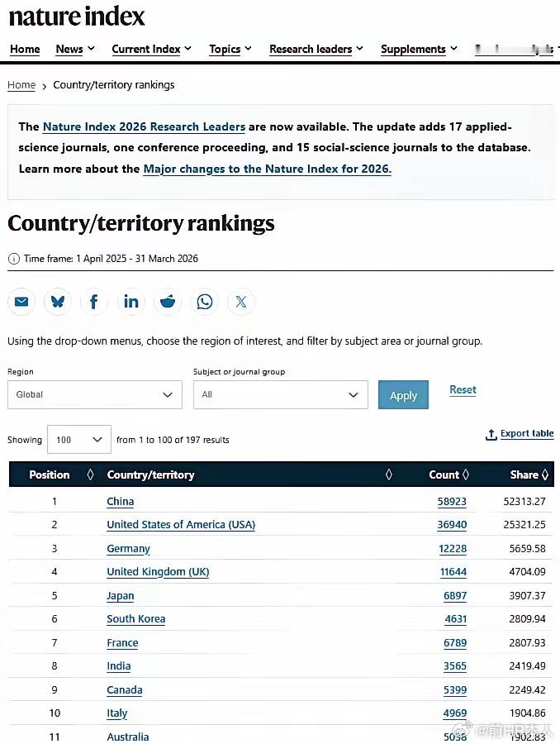Screen dimensions: 560x744
Task: Sort table by Position column arrows
Action: [90, 475]
